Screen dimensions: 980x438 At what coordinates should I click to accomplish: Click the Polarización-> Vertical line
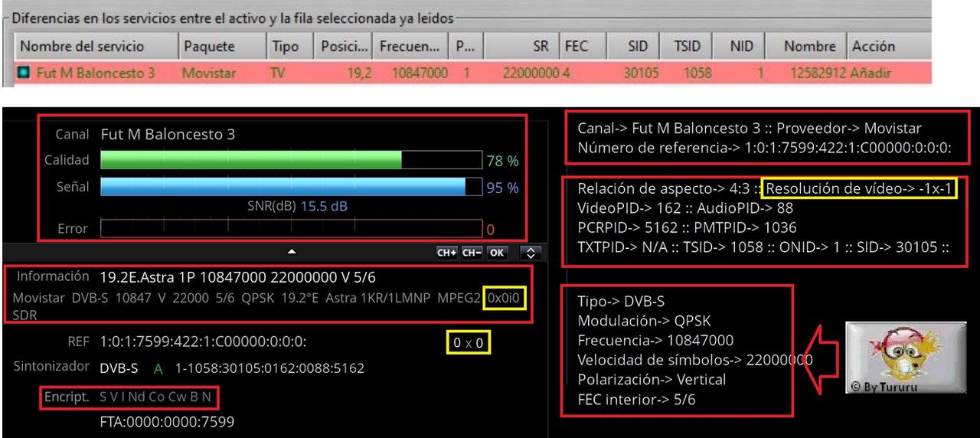pyautogui.click(x=652, y=379)
